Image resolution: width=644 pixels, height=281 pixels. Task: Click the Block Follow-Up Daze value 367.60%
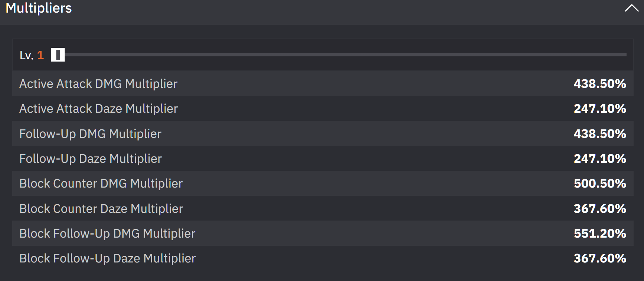(x=600, y=258)
